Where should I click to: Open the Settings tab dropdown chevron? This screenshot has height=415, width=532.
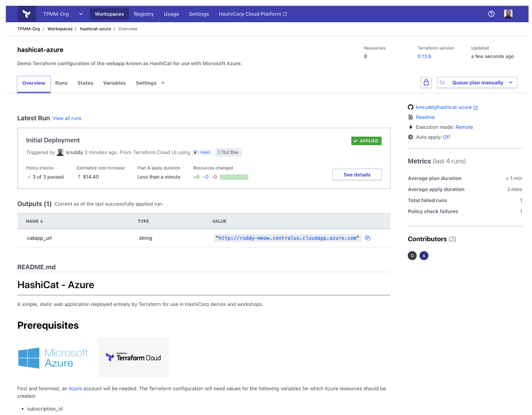pyautogui.click(x=163, y=83)
